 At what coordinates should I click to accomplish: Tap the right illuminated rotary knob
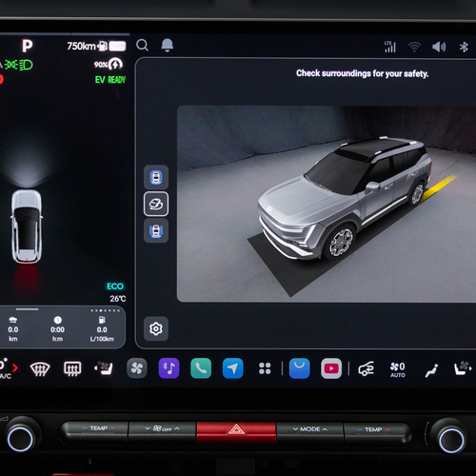click(451, 440)
